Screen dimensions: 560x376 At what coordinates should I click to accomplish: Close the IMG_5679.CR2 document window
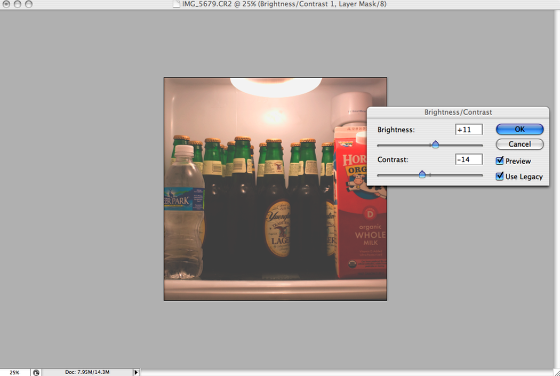[x=6, y=4]
